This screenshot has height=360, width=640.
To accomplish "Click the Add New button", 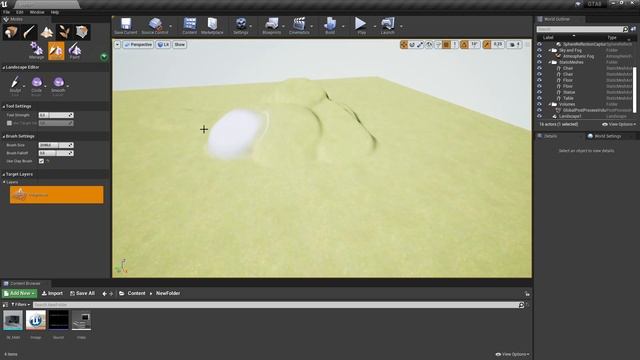I will 19,293.
